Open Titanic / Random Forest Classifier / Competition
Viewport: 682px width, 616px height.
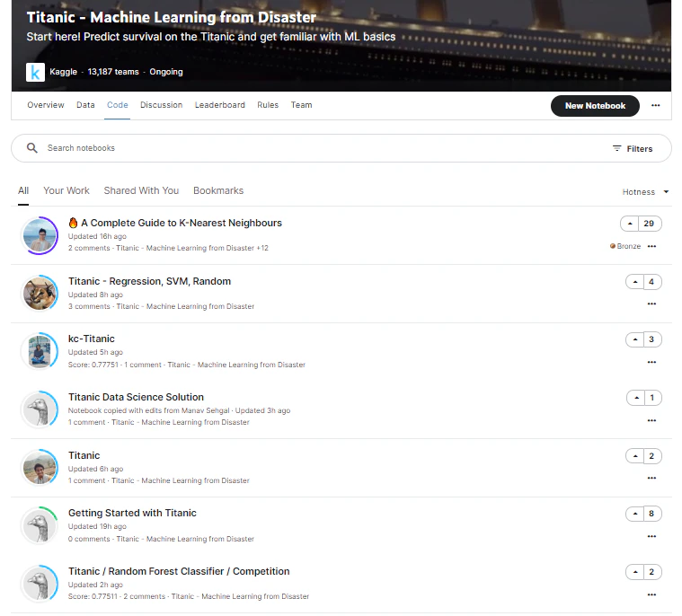pyautogui.click(x=179, y=571)
